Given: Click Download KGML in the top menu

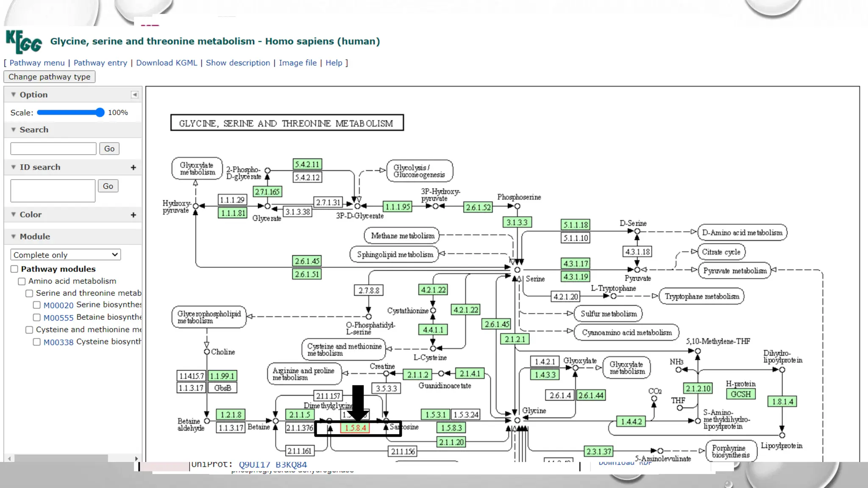Looking at the screenshot, I should pyautogui.click(x=166, y=63).
